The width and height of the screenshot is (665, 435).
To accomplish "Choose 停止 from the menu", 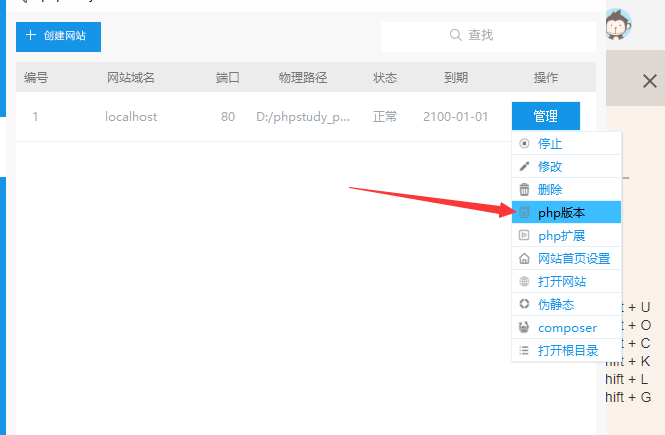I will (567, 143).
